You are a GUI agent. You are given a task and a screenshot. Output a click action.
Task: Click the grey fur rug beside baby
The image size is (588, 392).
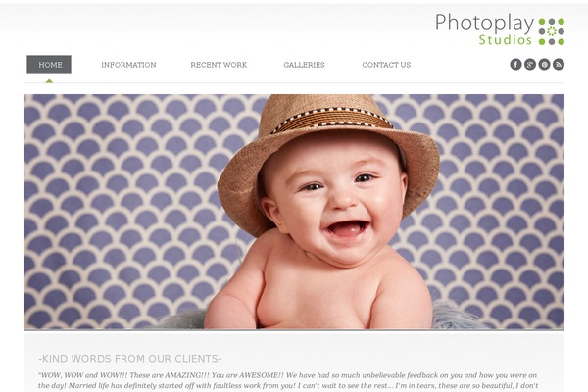tap(456, 317)
